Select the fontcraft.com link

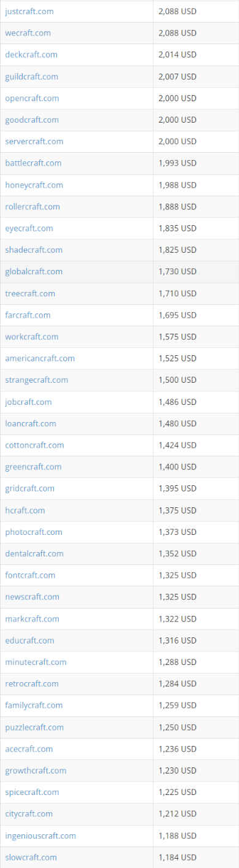click(x=30, y=575)
